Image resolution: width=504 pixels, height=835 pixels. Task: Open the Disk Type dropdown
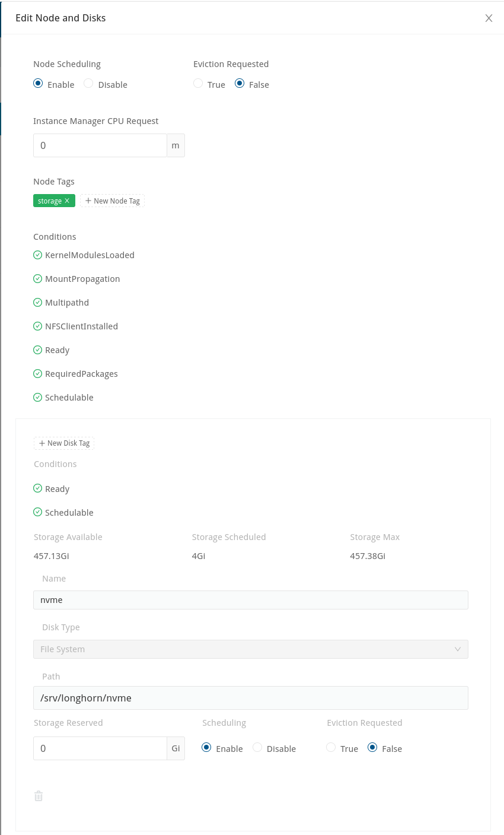[x=243, y=649]
